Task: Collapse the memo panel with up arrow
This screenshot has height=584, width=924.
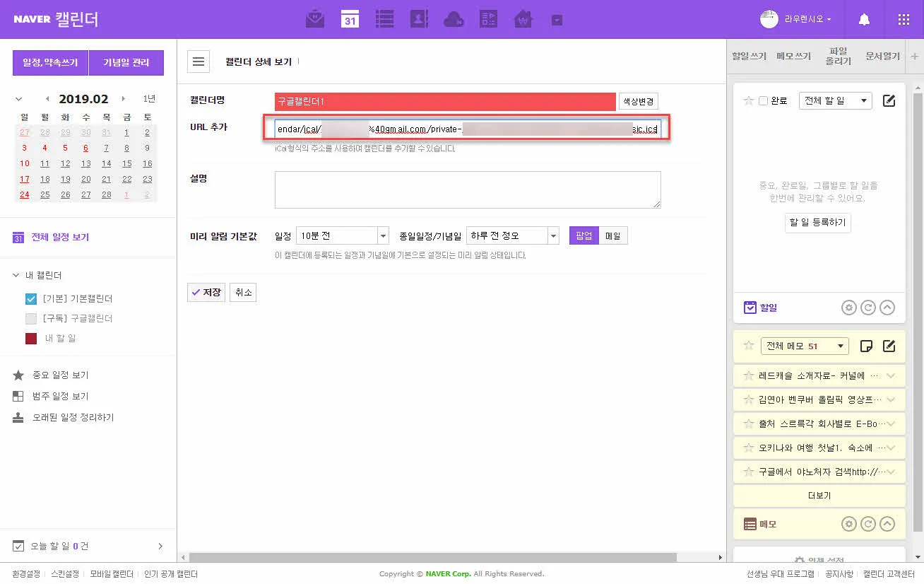Action: [887, 524]
